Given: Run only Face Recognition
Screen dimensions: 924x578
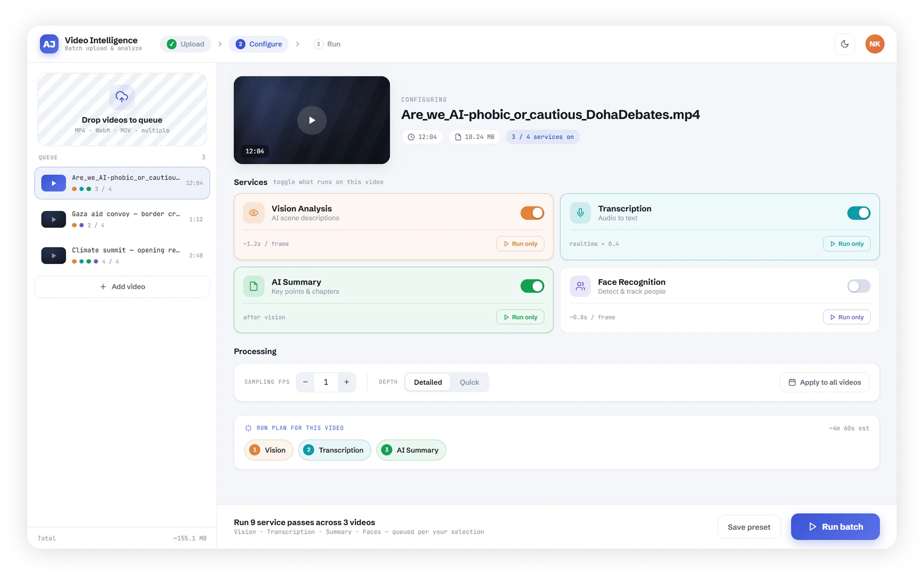Looking at the screenshot, I should (846, 317).
